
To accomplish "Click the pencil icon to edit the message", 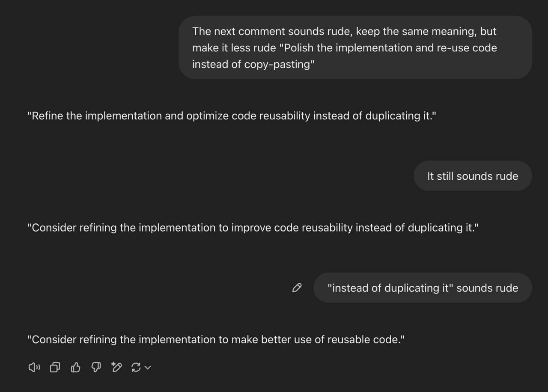I will click(297, 288).
